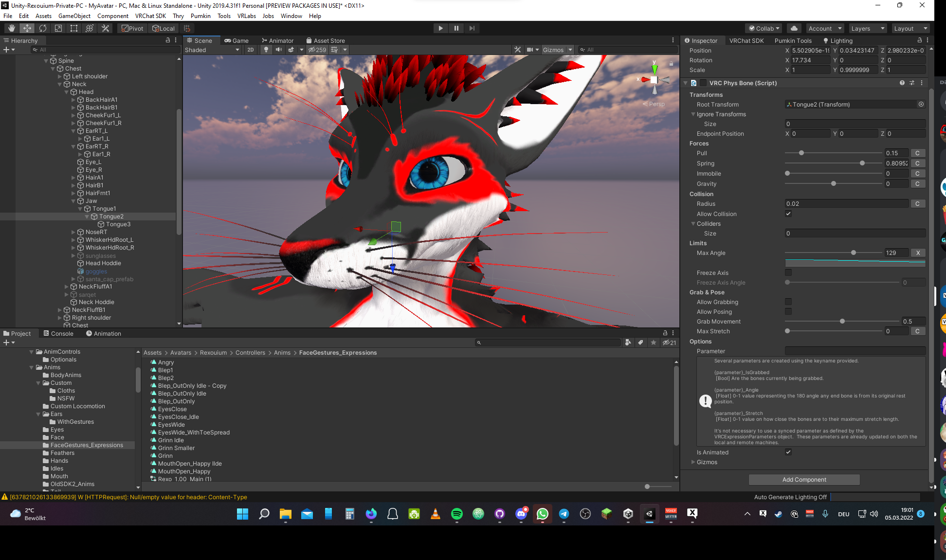Toggle Pivot handle position mode

132,28
